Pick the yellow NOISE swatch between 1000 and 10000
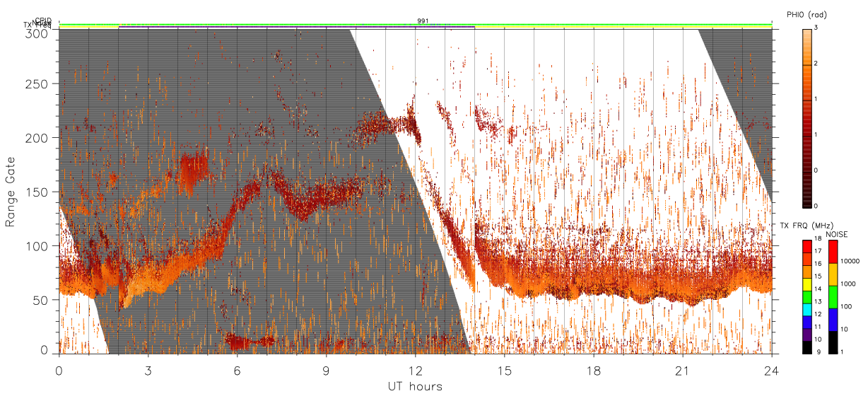The height and width of the screenshot is (401, 868). pos(833,274)
